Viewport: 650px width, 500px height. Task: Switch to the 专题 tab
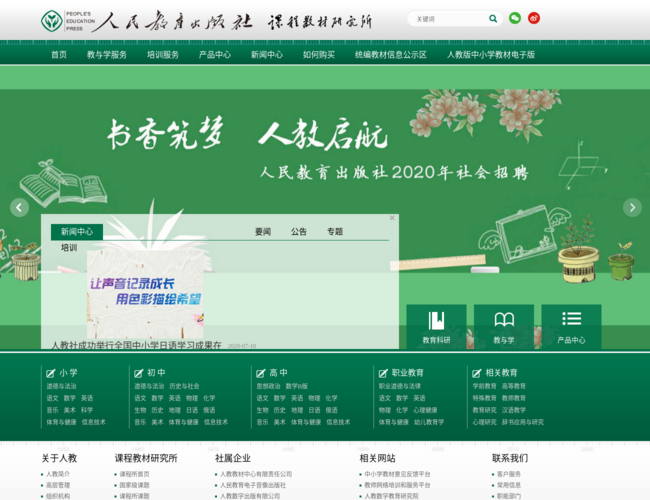pos(335,232)
